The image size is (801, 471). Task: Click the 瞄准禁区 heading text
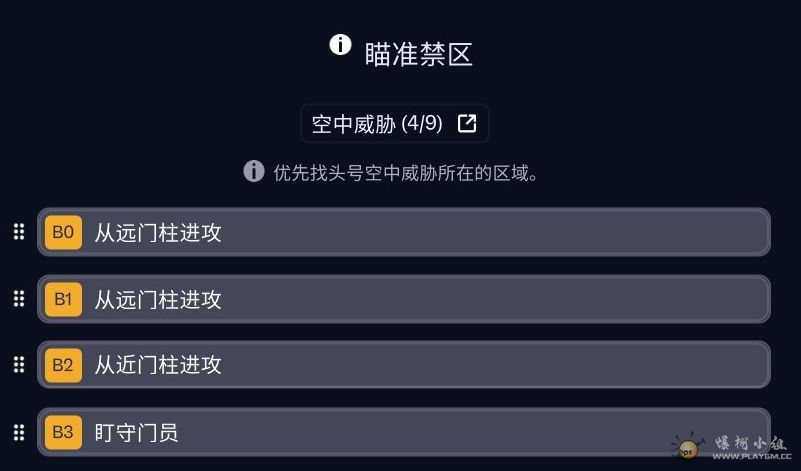[418, 54]
